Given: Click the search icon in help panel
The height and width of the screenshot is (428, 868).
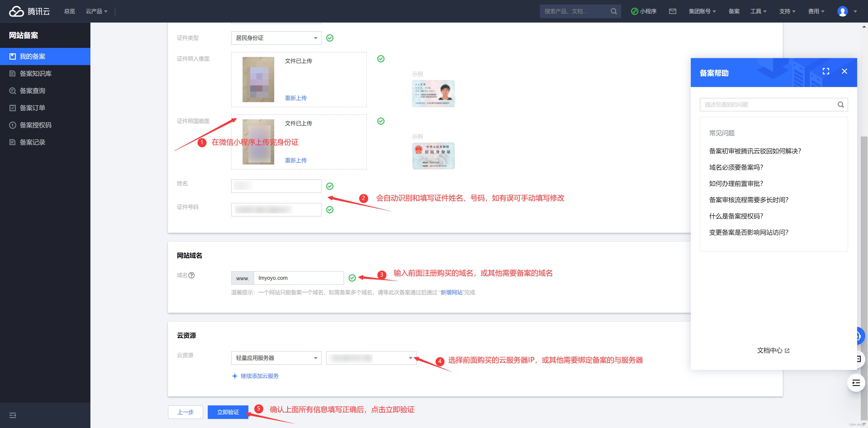Looking at the screenshot, I should pos(840,104).
